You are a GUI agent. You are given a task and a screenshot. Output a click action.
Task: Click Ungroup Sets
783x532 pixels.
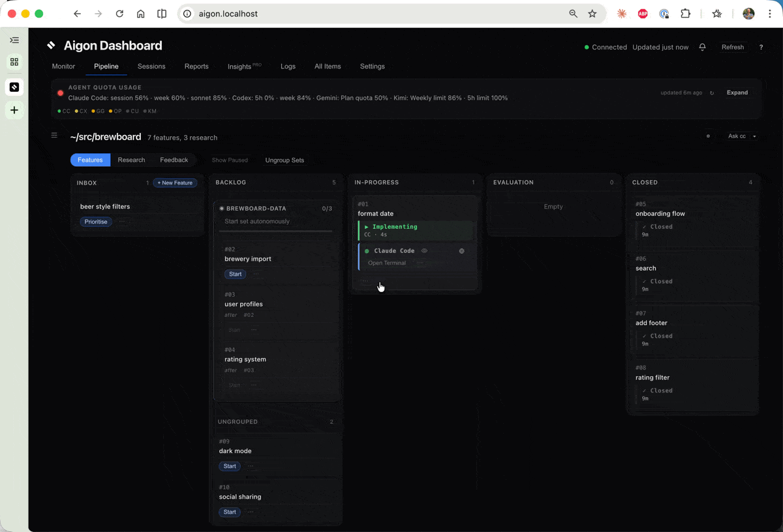(284, 160)
